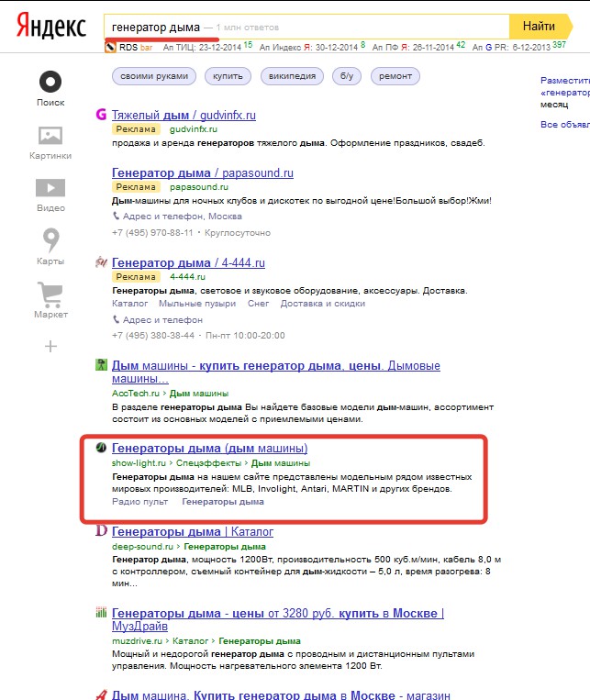Image resolution: width=590 pixels, height=700 pixels.
Task: Click the Разместить ad link on the right
Action: (x=565, y=81)
